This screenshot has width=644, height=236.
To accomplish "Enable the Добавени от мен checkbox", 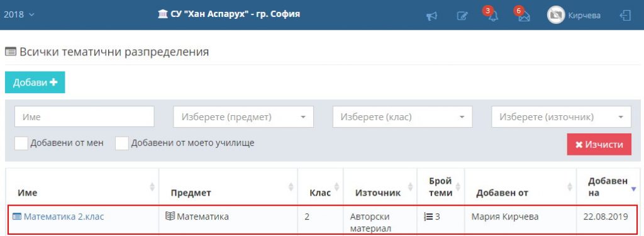I will click(21, 143).
